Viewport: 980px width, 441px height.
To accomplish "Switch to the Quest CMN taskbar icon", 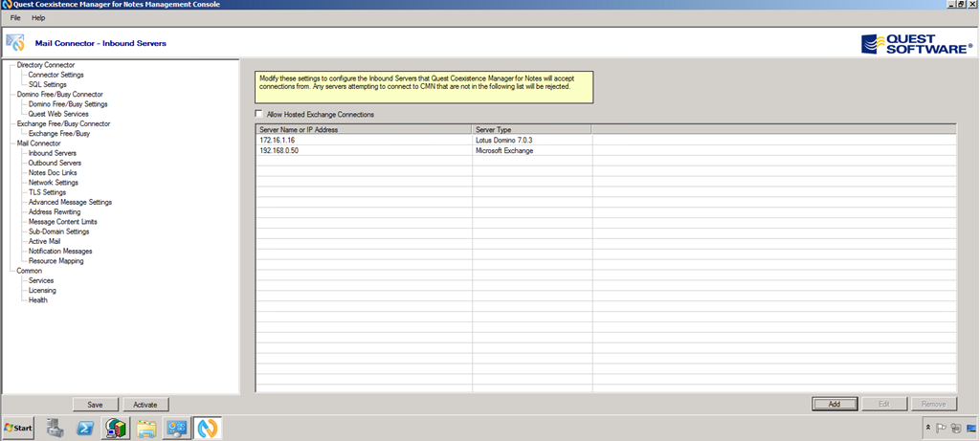I will click(x=207, y=428).
